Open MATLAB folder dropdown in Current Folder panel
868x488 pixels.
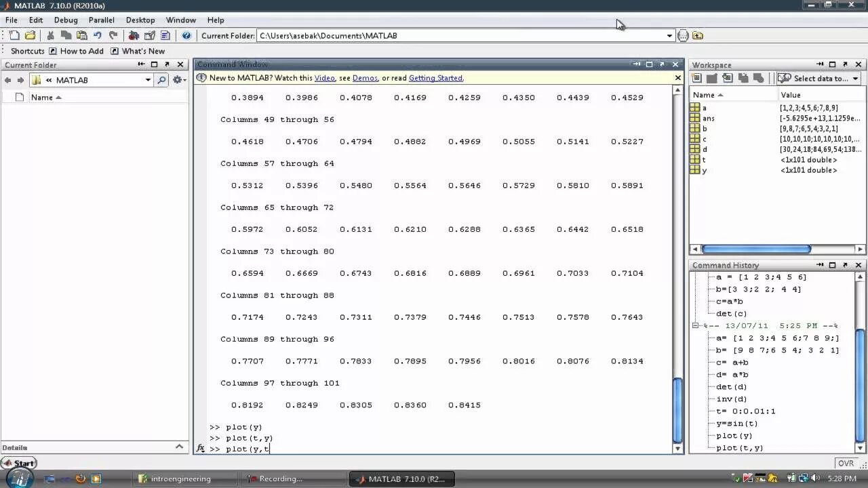[148, 80]
